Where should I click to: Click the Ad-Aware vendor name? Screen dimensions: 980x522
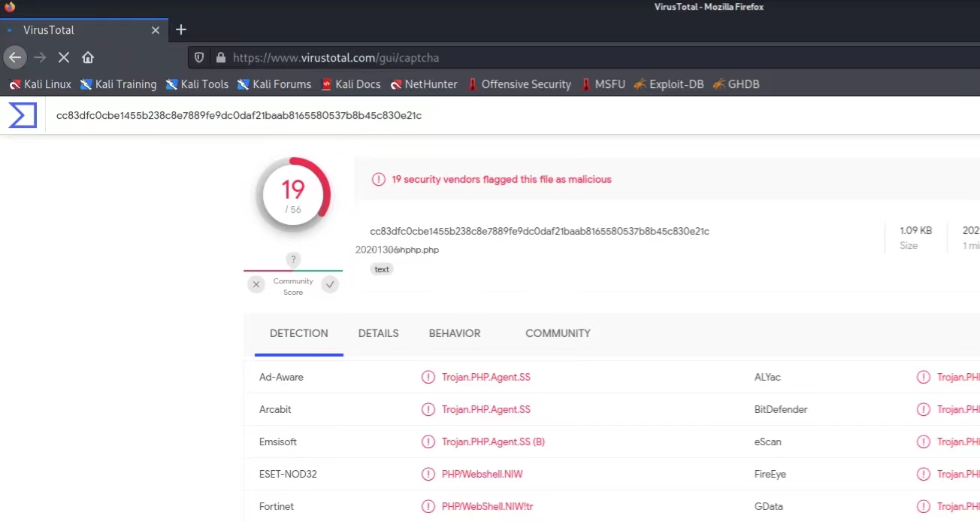tap(281, 377)
